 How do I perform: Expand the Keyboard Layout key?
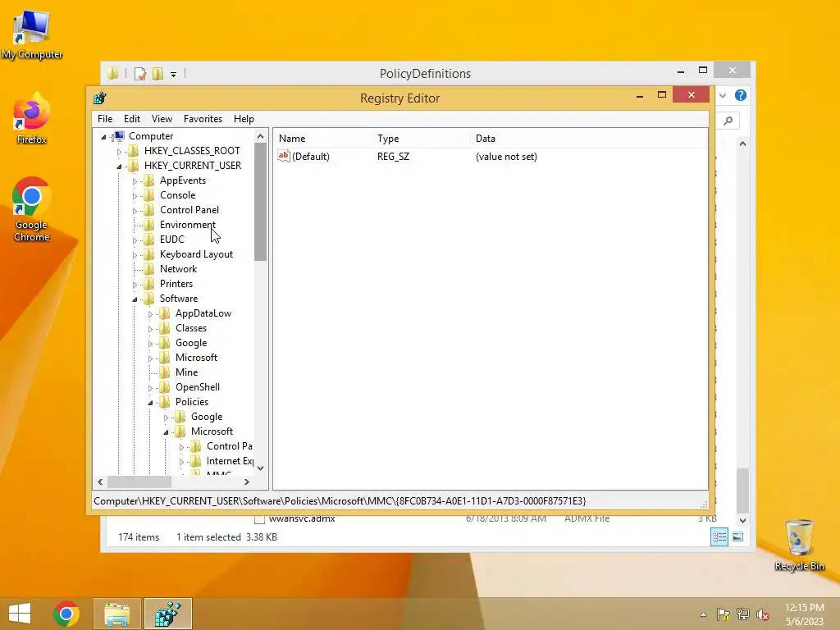(x=135, y=255)
